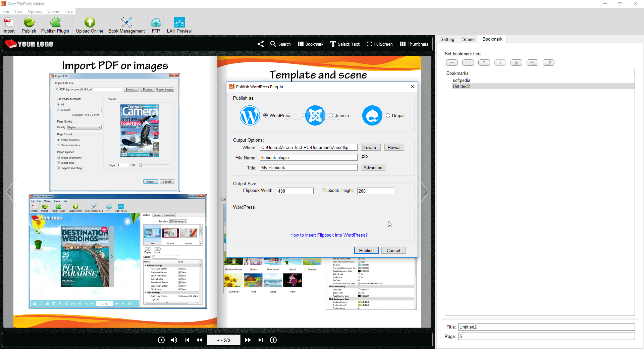Click Browse... for output folder
Viewport: 644px width, 349px height.
point(370,147)
